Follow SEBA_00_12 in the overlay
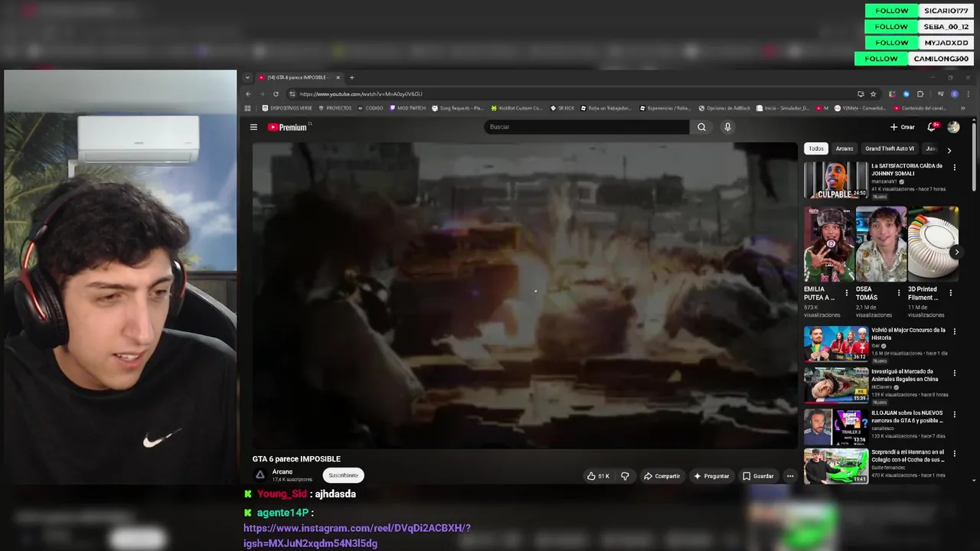 892,27
